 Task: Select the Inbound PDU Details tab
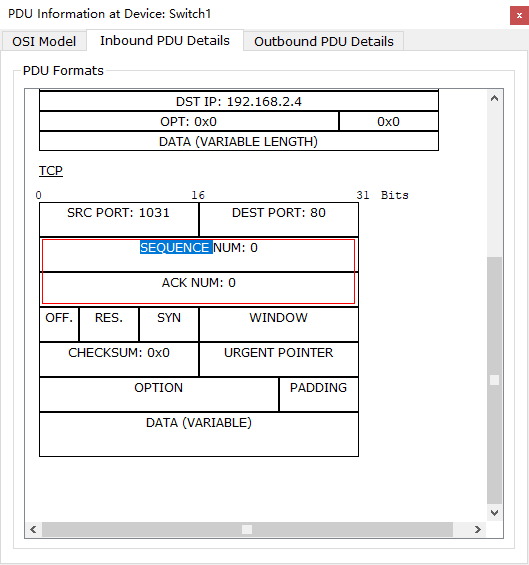(x=165, y=40)
